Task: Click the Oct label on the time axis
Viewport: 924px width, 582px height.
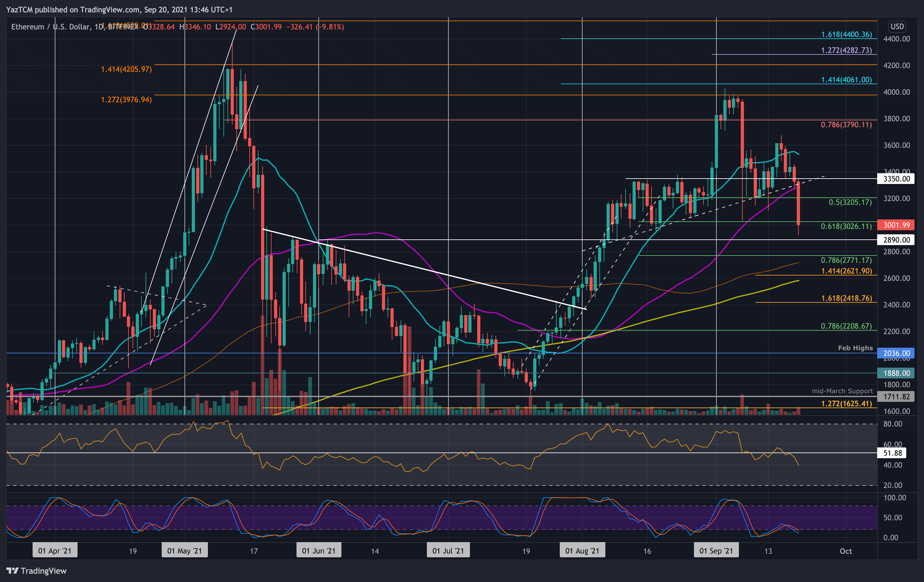Action: 846,551
